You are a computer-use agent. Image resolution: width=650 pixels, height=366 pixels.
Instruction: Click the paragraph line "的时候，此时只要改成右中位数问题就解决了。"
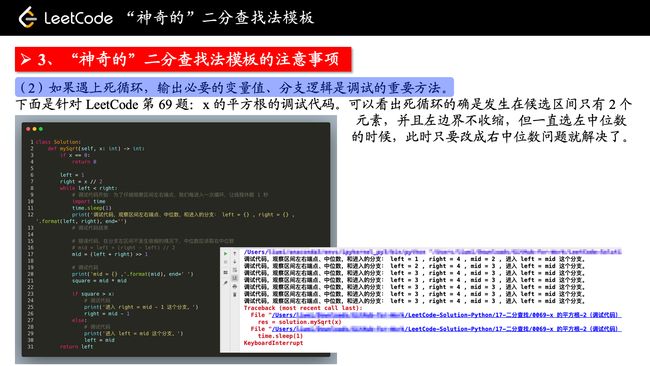(491, 136)
